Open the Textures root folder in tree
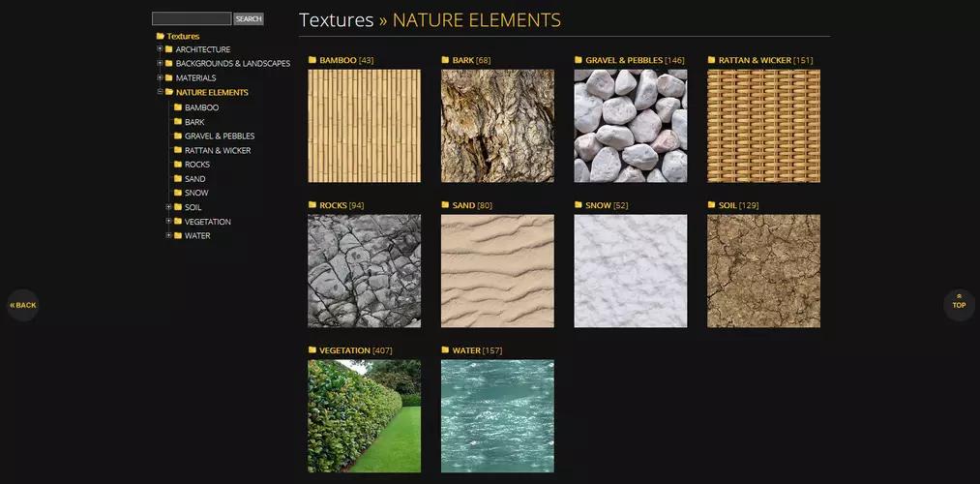This screenshot has height=484, width=980. point(178,36)
